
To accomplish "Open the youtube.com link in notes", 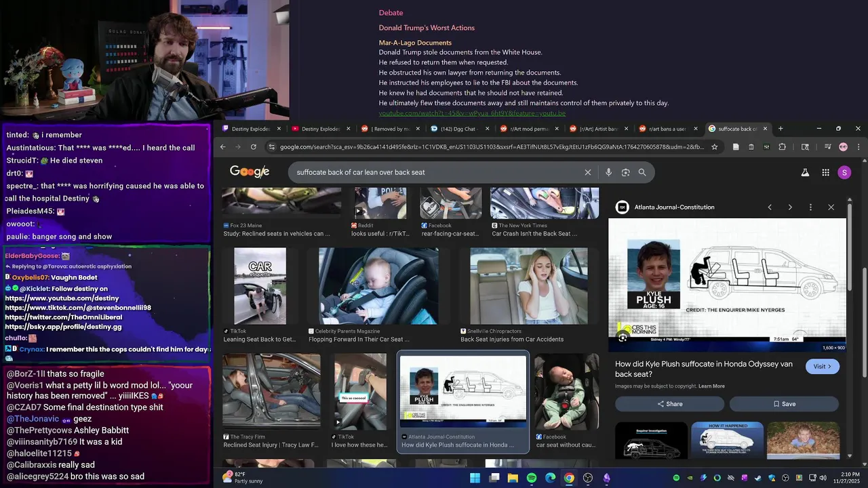I will (x=472, y=113).
